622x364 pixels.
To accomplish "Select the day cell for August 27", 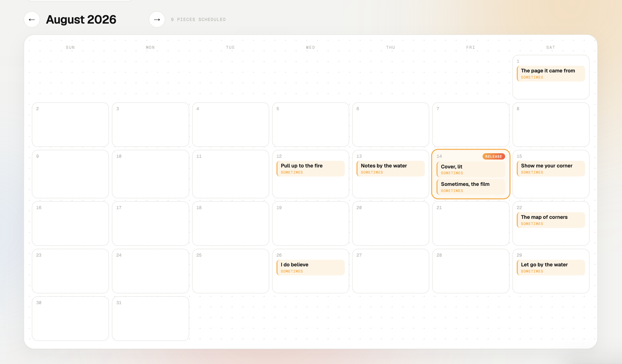I will (391, 271).
